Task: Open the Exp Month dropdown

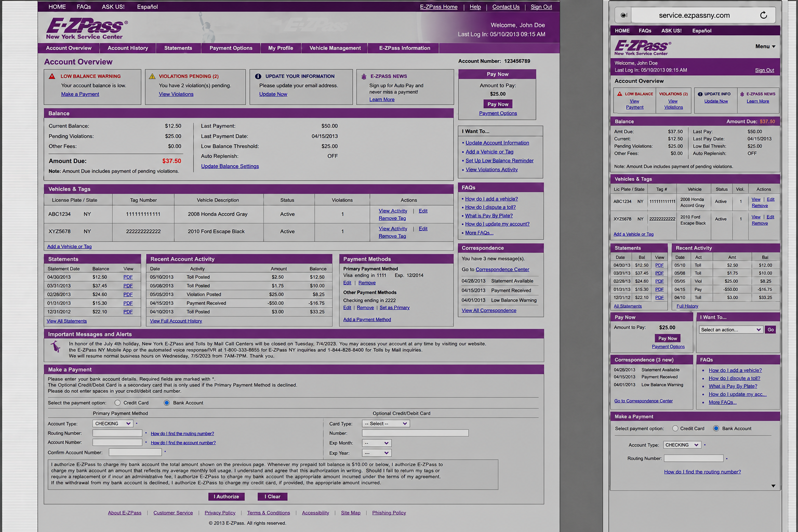Action: 377,443
